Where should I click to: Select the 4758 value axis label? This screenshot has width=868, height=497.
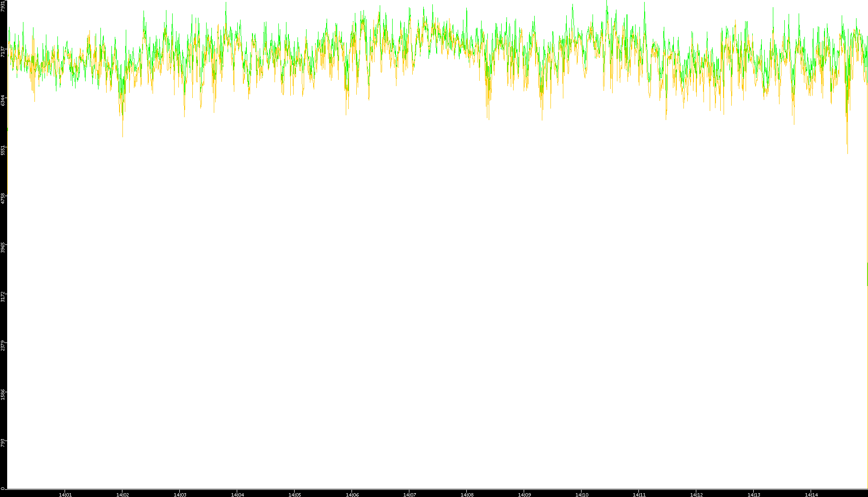point(3,198)
